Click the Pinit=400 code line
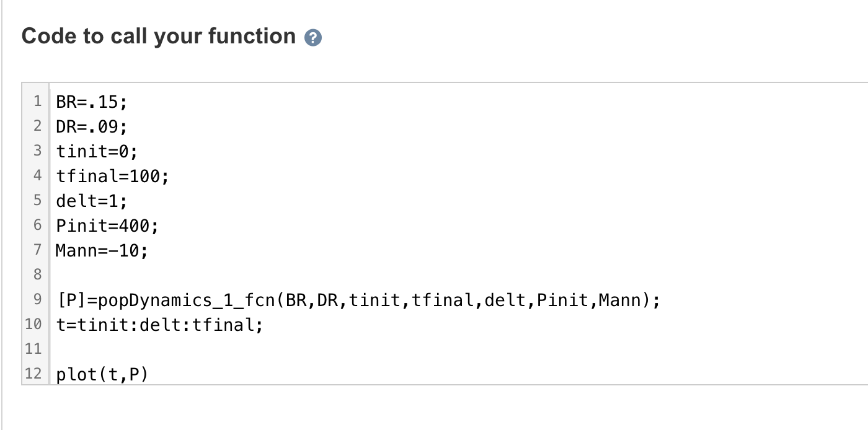The width and height of the screenshot is (868, 430). click(x=107, y=226)
